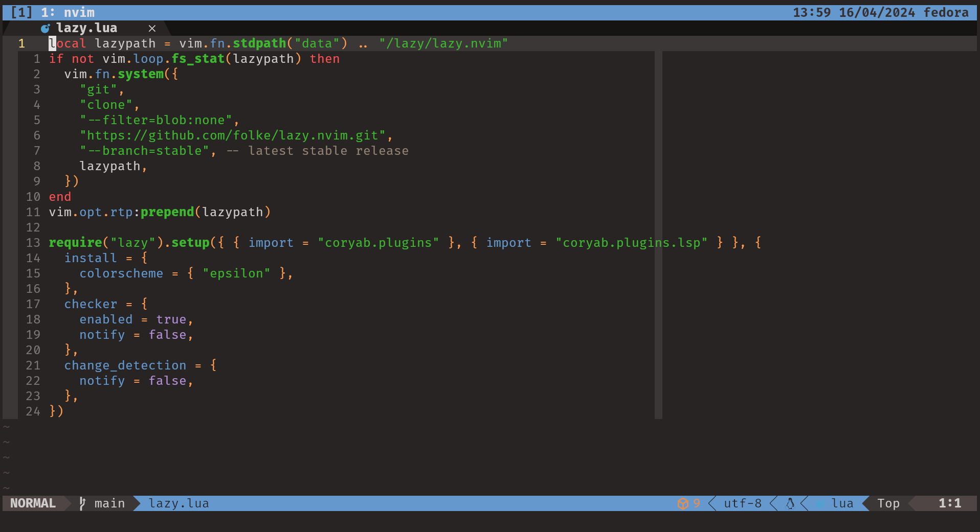Click the opening brace after change_detection
The height and width of the screenshot is (532, 980).
click(213, 365)
